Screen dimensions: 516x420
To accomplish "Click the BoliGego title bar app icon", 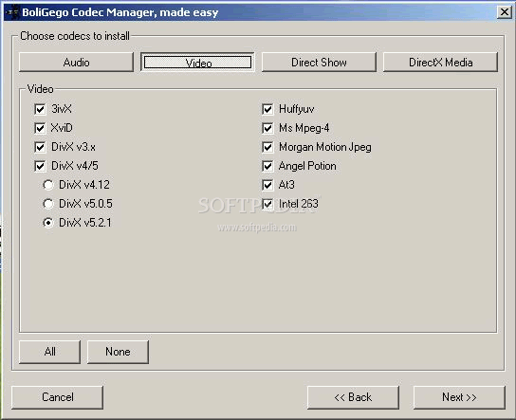I will 12,12.
